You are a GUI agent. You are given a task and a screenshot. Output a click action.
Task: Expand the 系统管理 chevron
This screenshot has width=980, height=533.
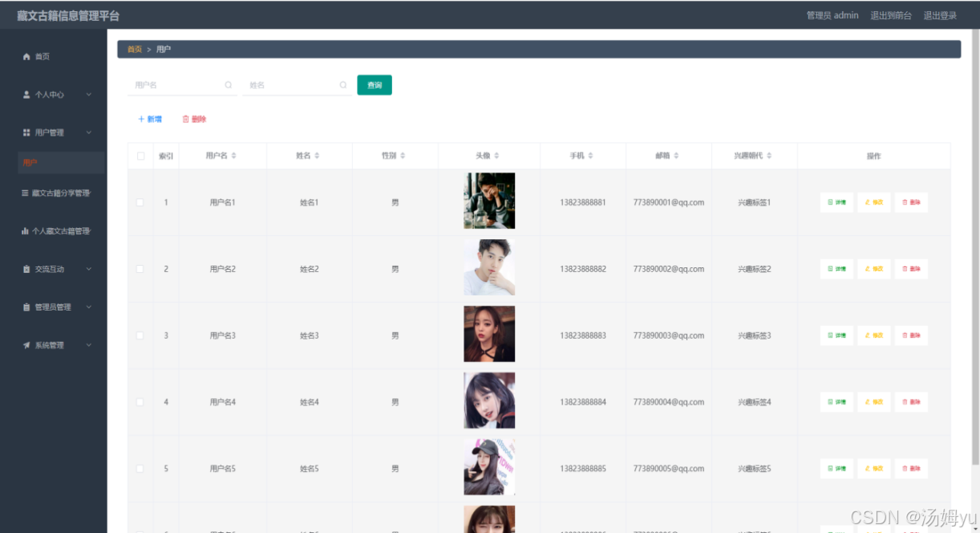[x=89, y=345]
